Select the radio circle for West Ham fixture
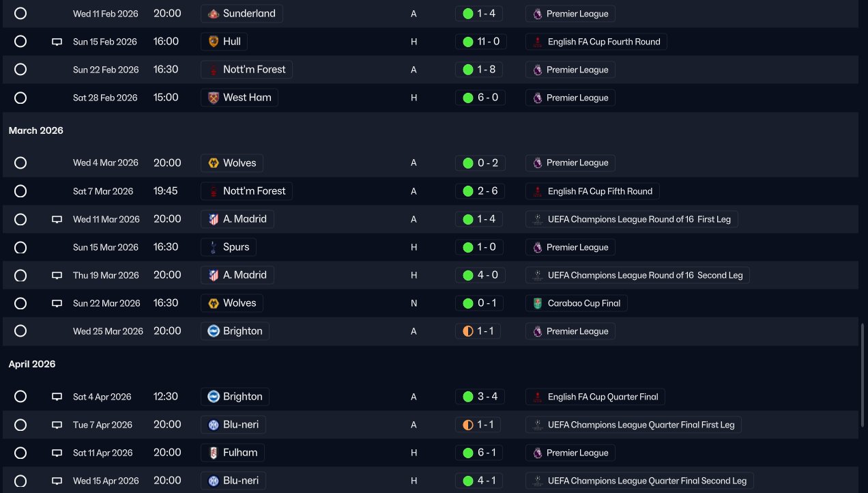The width and height of the screenshot is (868, 493). tap(20, 98)
